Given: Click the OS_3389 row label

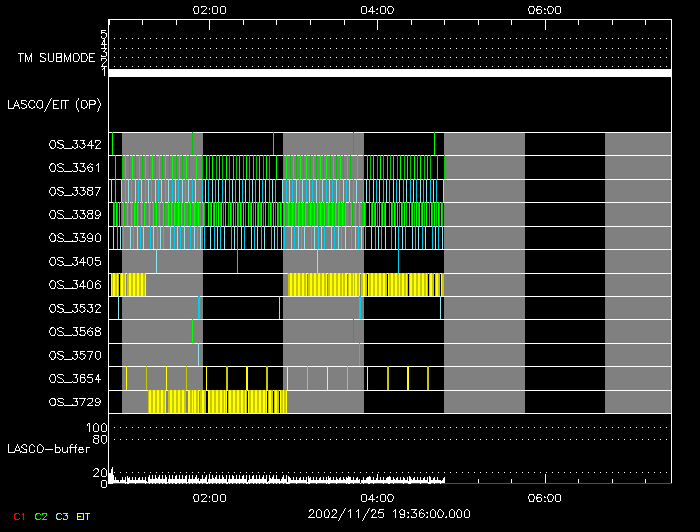Looking at the screenshot, I should click(74, 214).
